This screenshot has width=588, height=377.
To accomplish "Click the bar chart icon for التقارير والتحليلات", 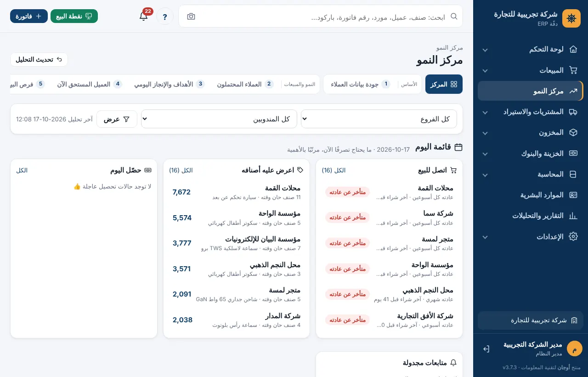I will click(573, 216).
